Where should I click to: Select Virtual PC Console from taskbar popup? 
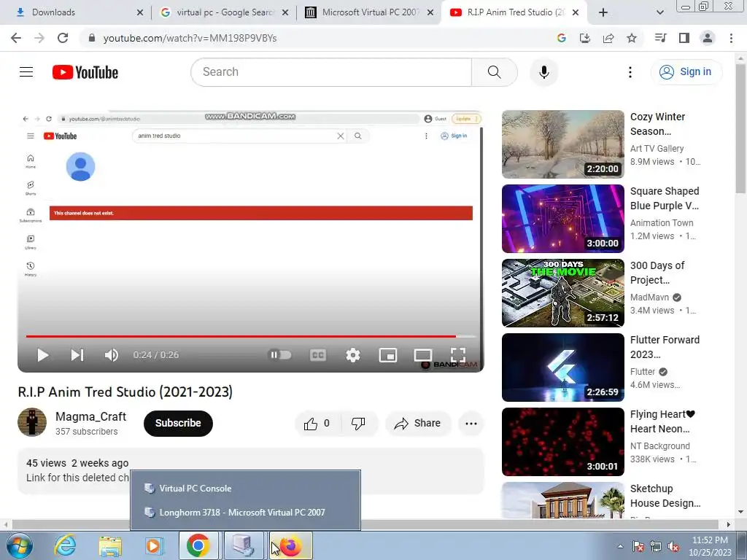pyautogui.click(x=245, y=489)
